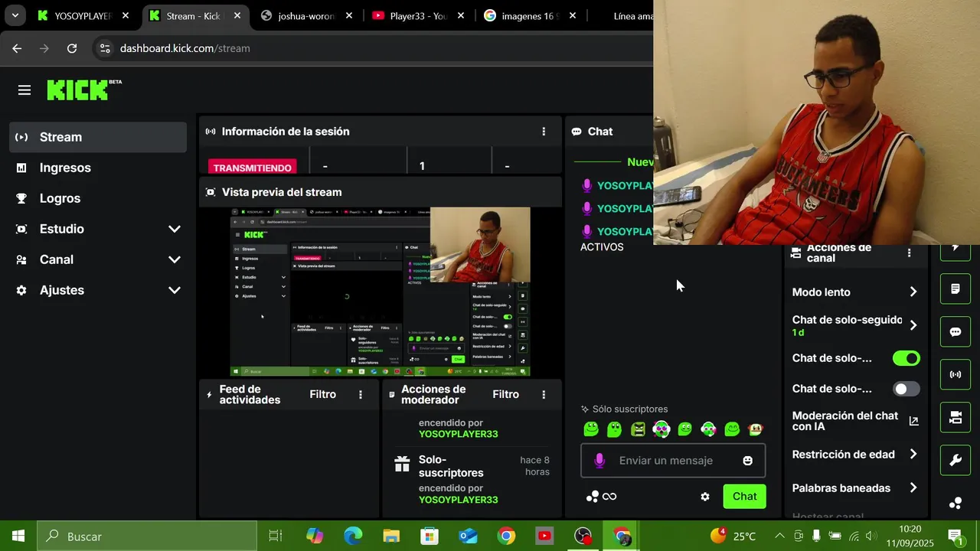Switch to the Player33 YouTube browser tab
980x551 pixels.
[417, 15]
